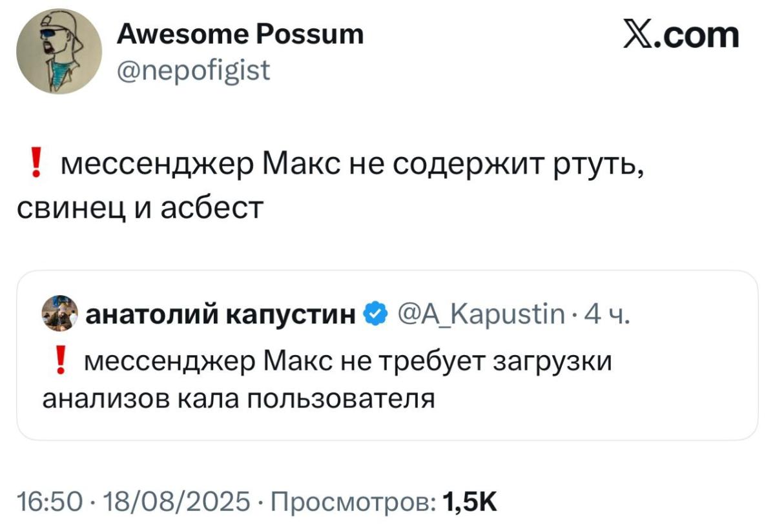775x532 pixels.
Task: Click the 1,5K view count
Action: pos(471,500)
